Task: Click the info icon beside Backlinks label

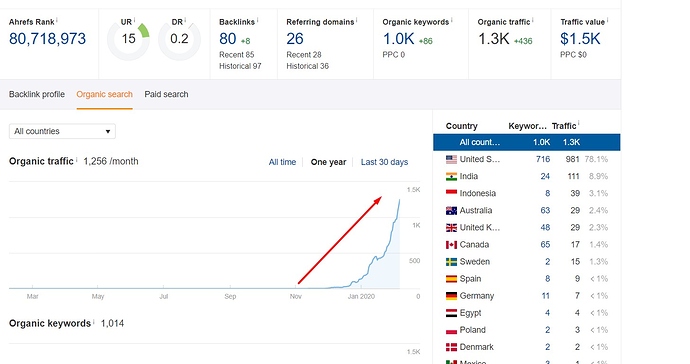Action: pyautogui.click(x=257, y=20)
